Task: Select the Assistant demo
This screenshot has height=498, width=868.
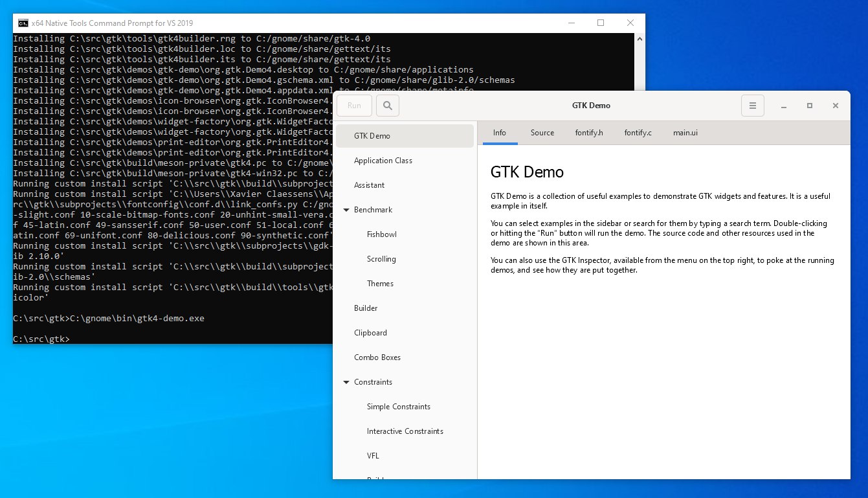Action: (x=405, y=185)
